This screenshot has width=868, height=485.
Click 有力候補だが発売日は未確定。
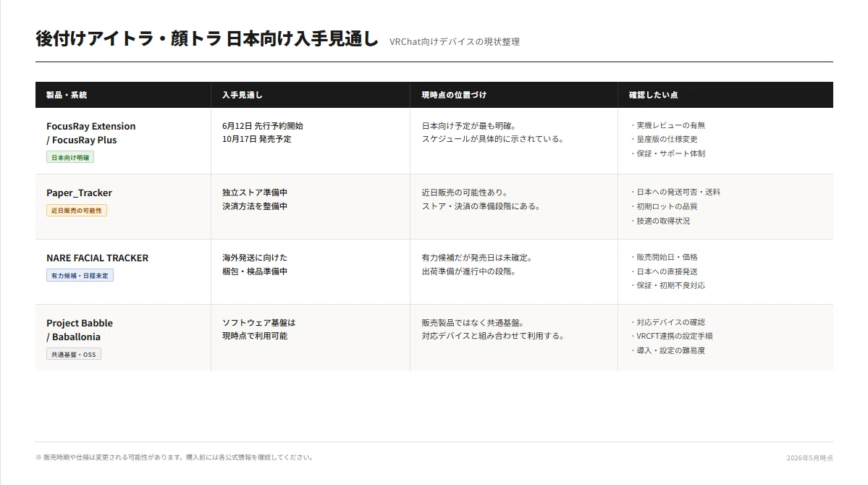[479, 258]
